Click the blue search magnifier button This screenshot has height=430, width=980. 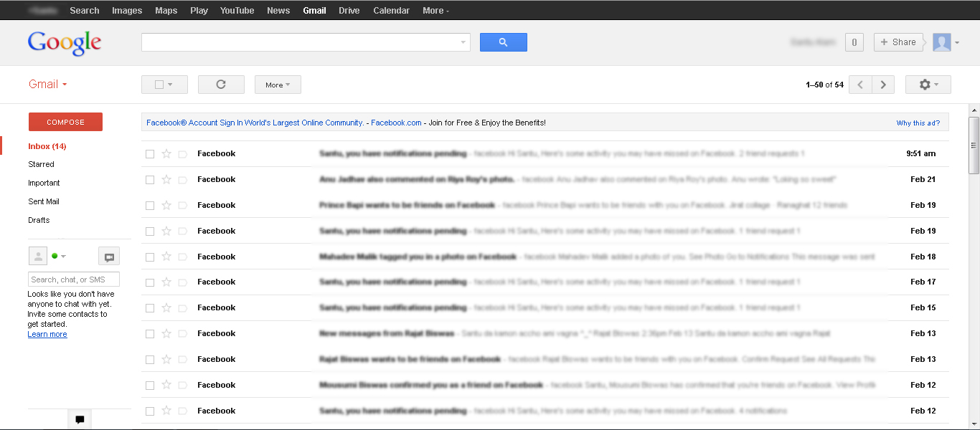pos(503,42)
